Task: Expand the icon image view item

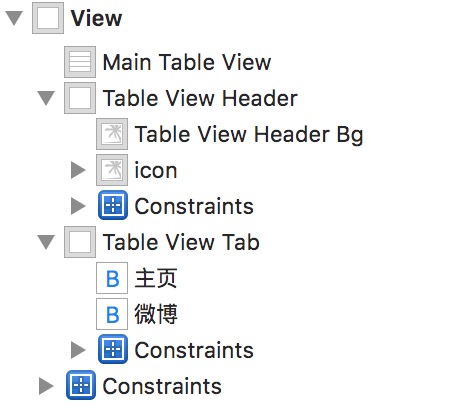Action: coord(78,170)
